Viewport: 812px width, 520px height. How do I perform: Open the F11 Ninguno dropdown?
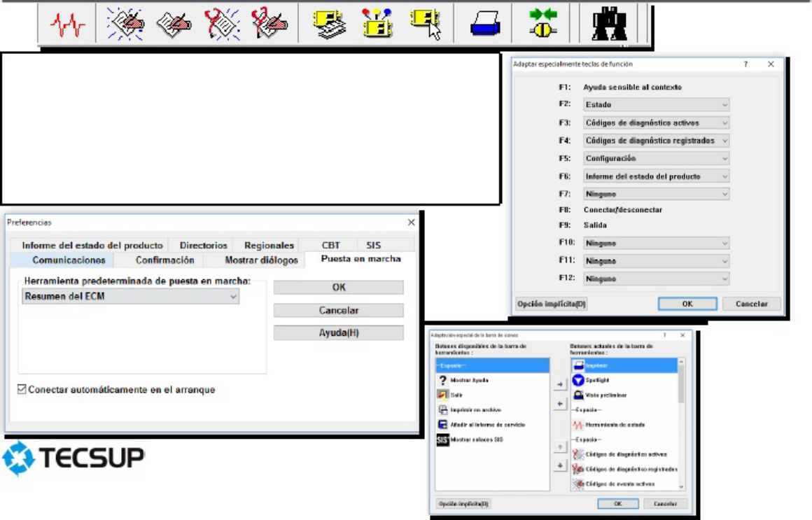pyautogui.click(x=656, y=261)
